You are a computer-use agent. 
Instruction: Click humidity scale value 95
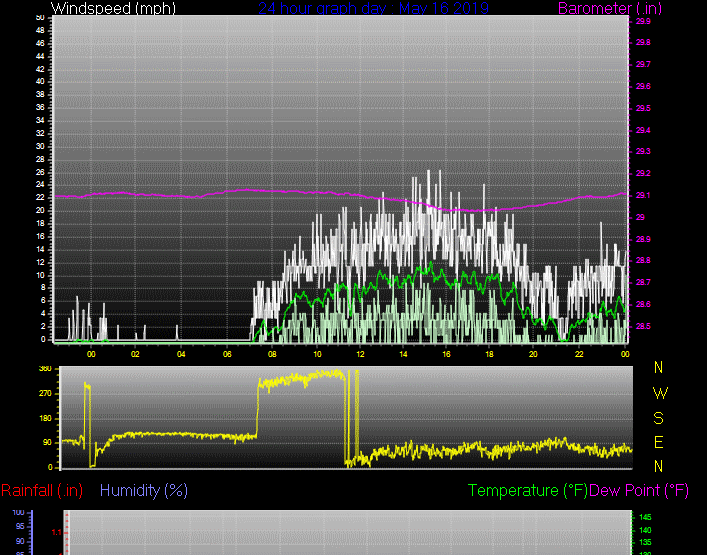pos(20,527)
